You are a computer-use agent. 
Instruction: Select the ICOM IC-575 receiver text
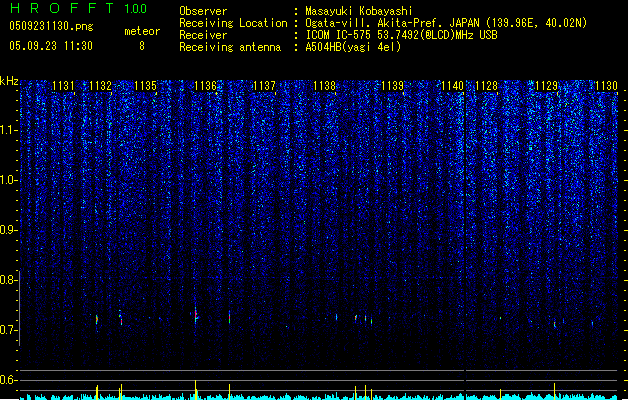point(401,35)
